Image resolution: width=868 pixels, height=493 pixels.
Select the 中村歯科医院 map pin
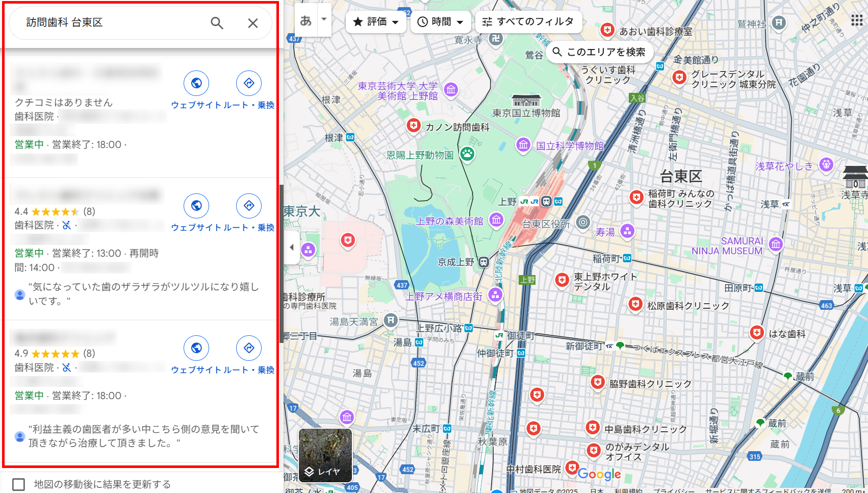click(x=572, y=467)
